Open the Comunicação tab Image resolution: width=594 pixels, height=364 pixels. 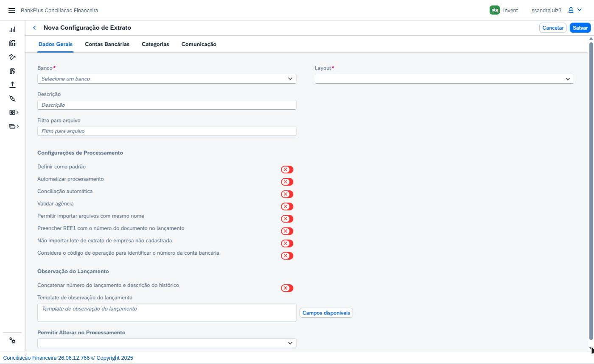coord(199,44)
